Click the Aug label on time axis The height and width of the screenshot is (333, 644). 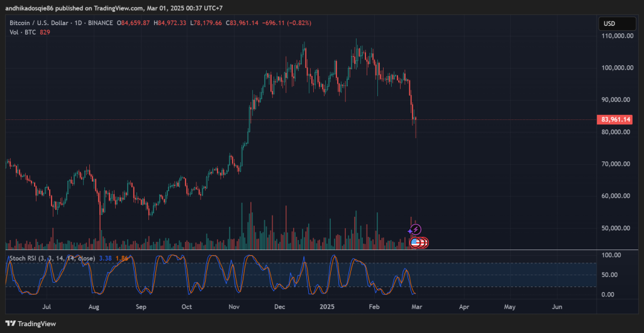tap(94, 307)
